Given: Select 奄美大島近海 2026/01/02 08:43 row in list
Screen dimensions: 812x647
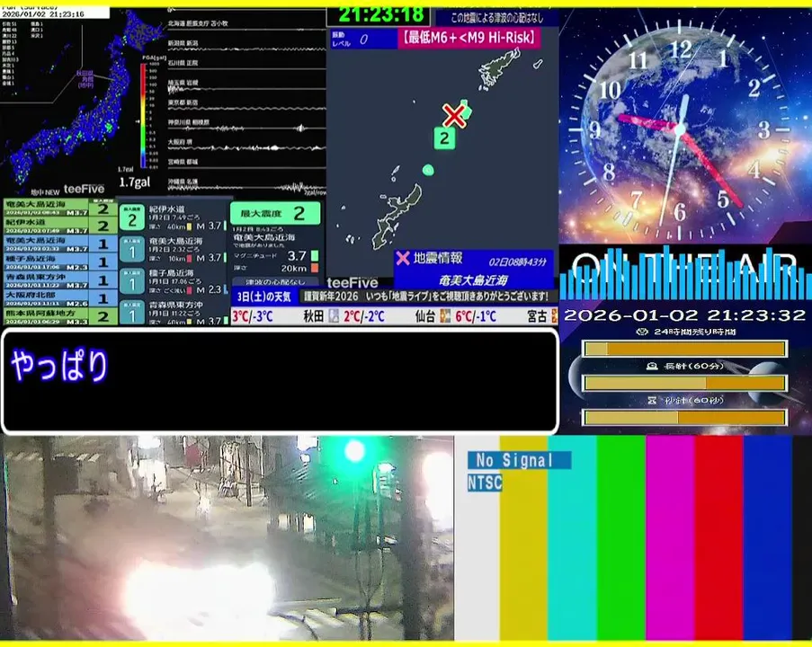Looking at the screenshot, I should pos(60,208).
